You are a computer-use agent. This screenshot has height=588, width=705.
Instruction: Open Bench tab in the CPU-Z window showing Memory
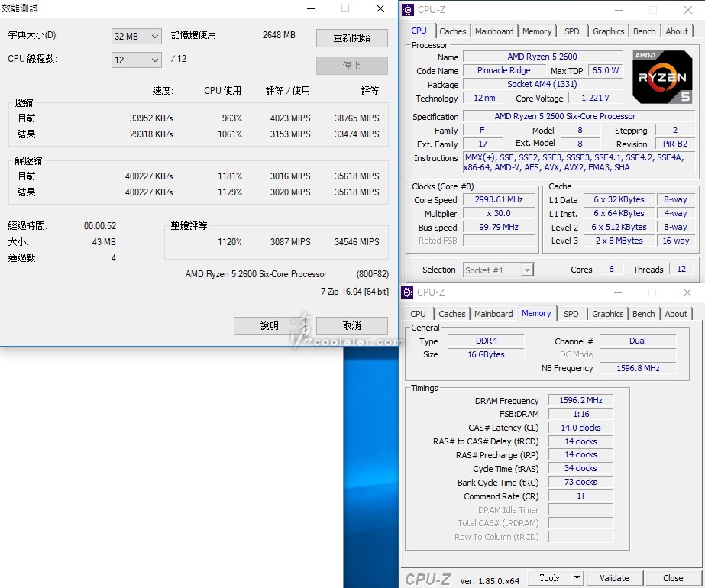click(643, 314)
